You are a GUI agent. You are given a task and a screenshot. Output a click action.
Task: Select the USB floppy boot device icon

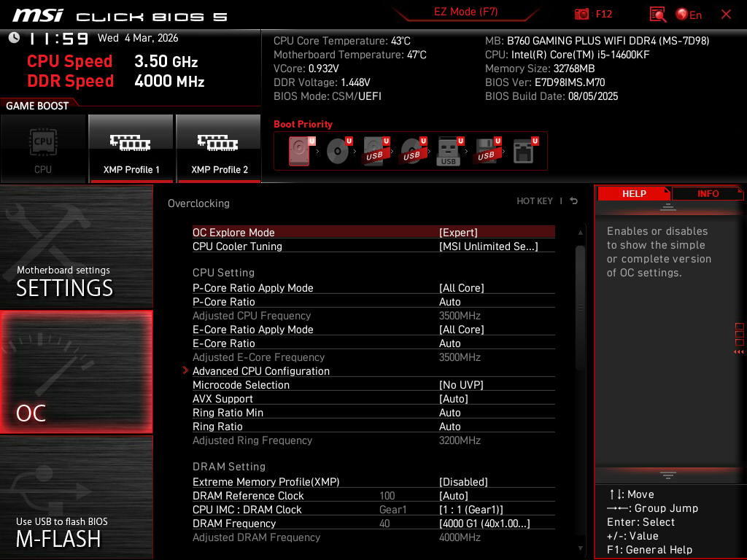click(488, 151)
